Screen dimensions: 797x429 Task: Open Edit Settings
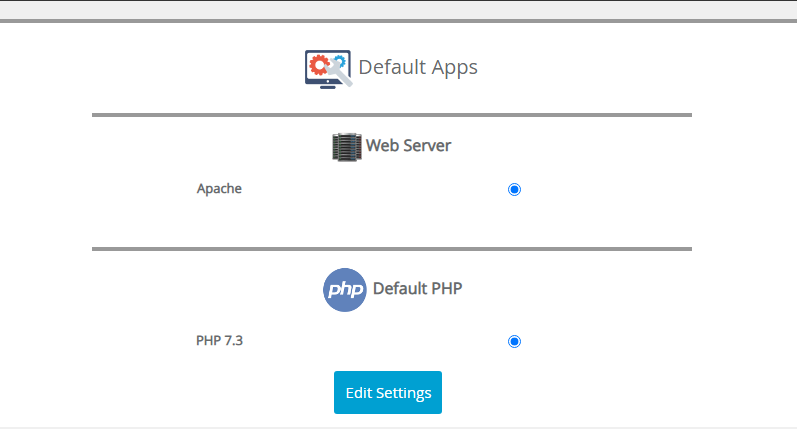(388, 392)
